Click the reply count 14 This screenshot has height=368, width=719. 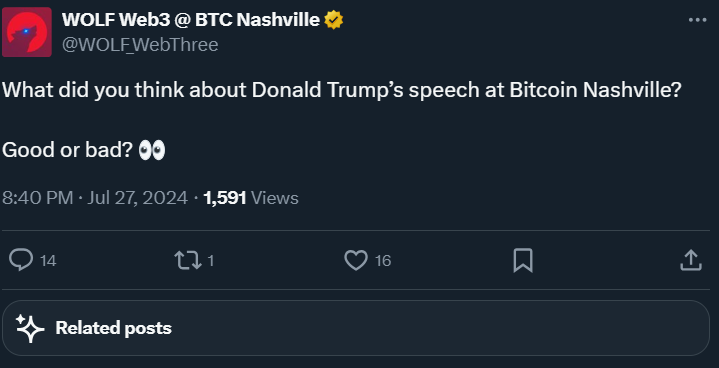(x=48, y=261)
